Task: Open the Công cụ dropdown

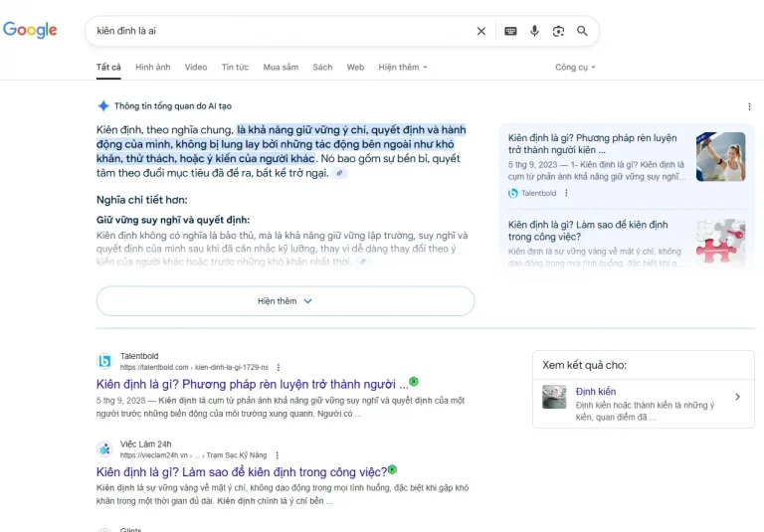Action: click(x=575, y=68)
